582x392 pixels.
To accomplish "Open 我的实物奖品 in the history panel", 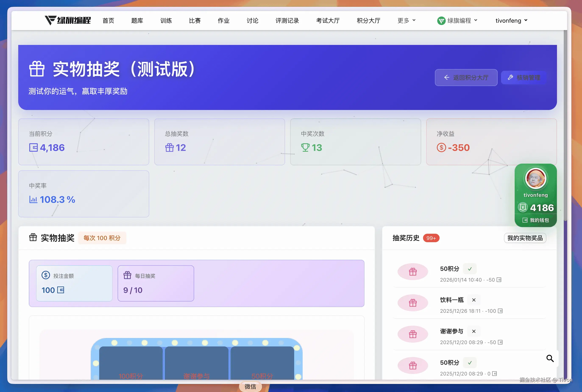I will [x=525, y=238].
